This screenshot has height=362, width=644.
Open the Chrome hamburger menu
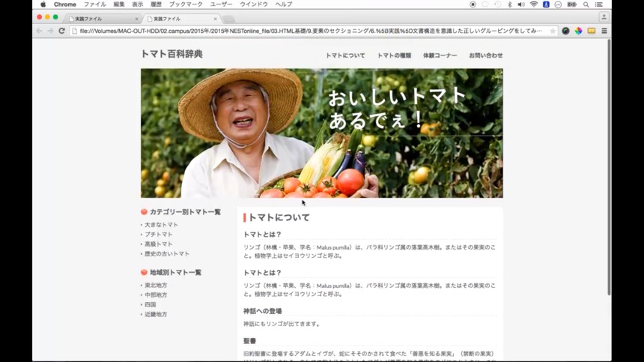pyautogui.click(x=604, y=31)
